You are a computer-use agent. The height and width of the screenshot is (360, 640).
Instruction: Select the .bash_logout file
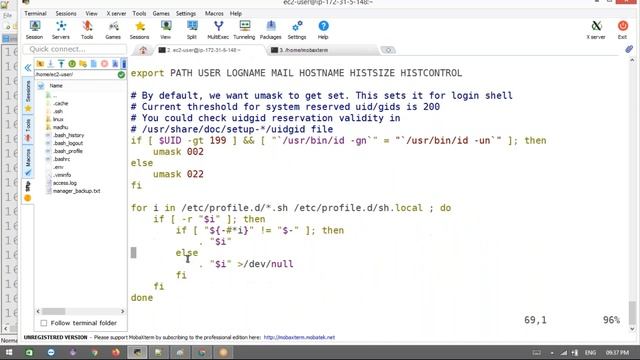tap(68, 143)
